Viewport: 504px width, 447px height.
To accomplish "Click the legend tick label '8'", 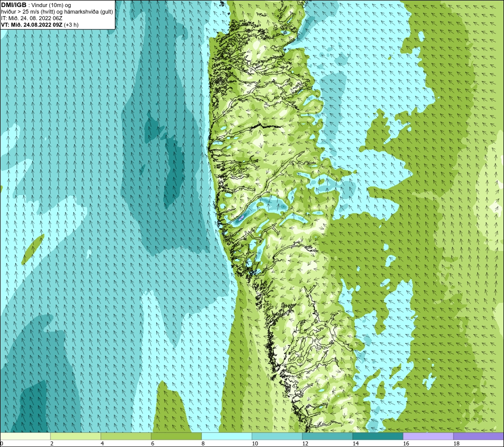I will click(203, 444).
